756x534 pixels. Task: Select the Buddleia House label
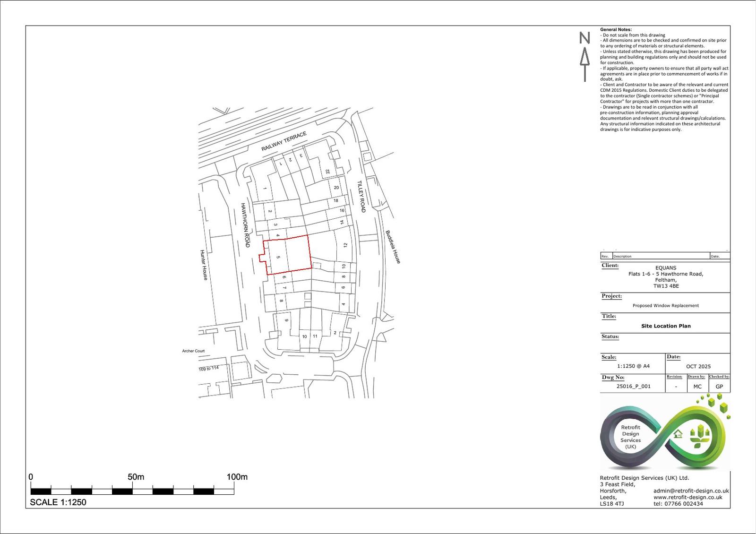click(394, 247)
